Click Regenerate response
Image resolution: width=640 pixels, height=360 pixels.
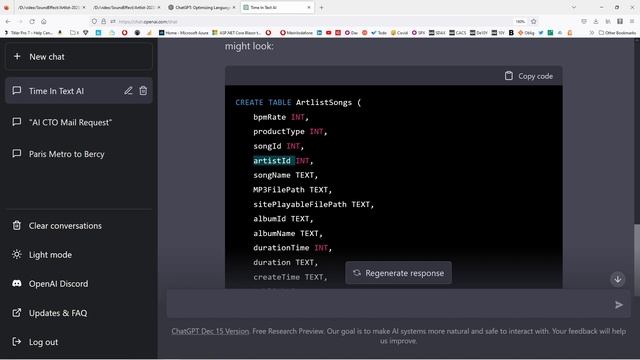(x=398, y=273)
